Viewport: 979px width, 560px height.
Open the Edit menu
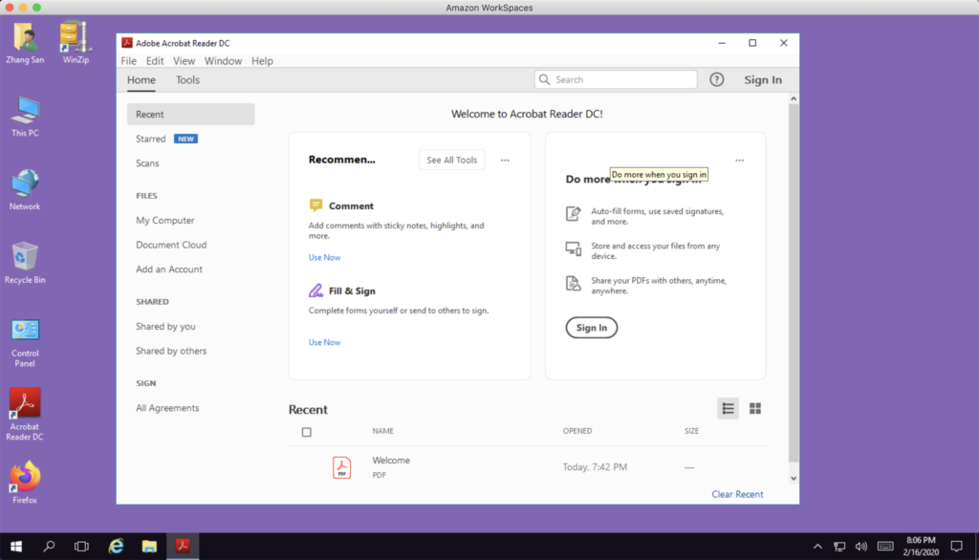pyautogui.click(x=155, y=61)
